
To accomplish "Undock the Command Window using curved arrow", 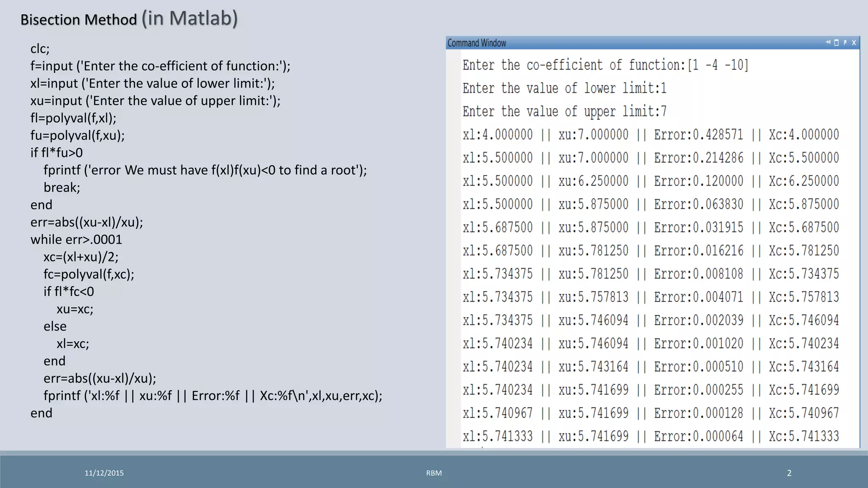I will (845, 42).
